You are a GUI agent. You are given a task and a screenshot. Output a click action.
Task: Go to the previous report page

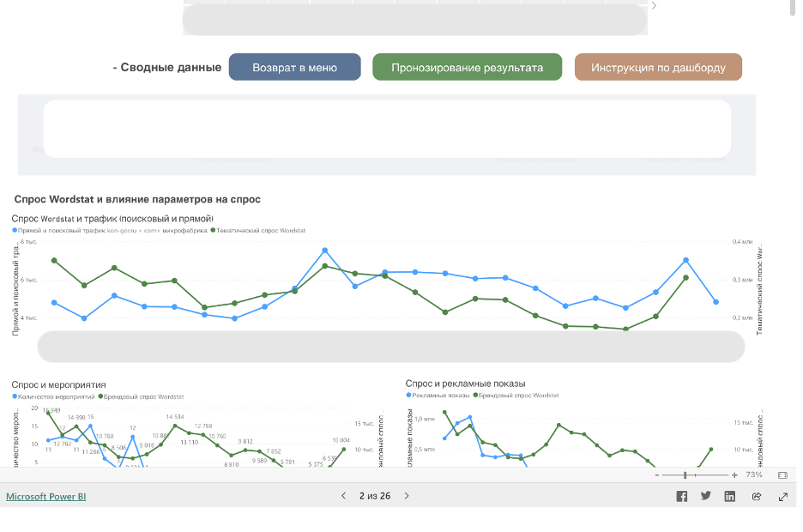pyautogui.click(x=343, y=496)
